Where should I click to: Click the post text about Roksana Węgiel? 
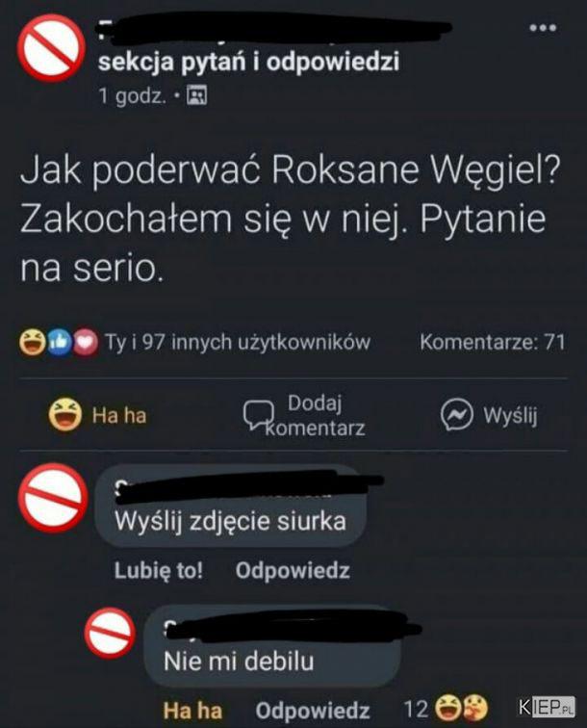290,220
